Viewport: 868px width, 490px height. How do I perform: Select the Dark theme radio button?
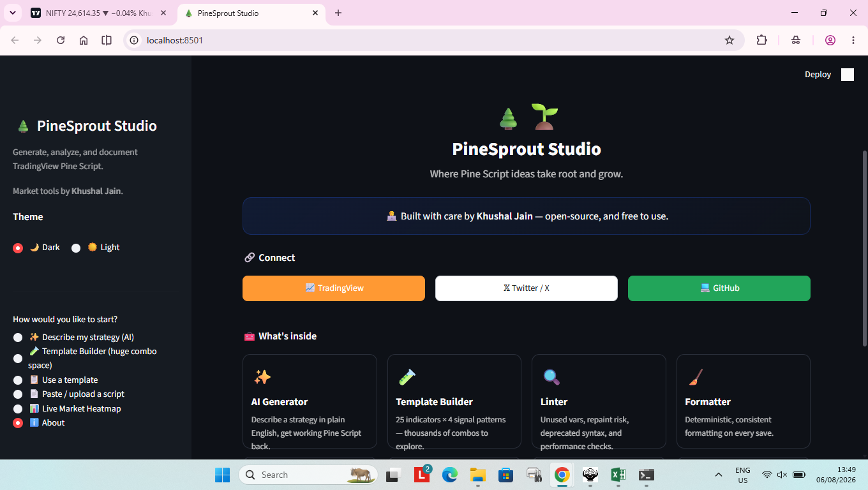tap(18, 248)
